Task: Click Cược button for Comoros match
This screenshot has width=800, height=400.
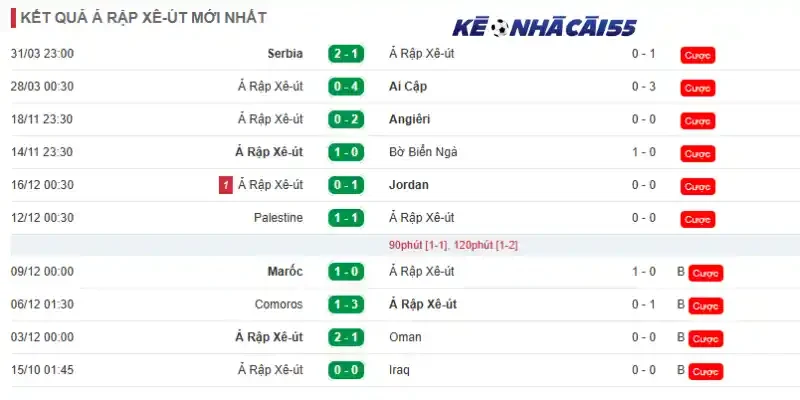Action: (706, 306)
